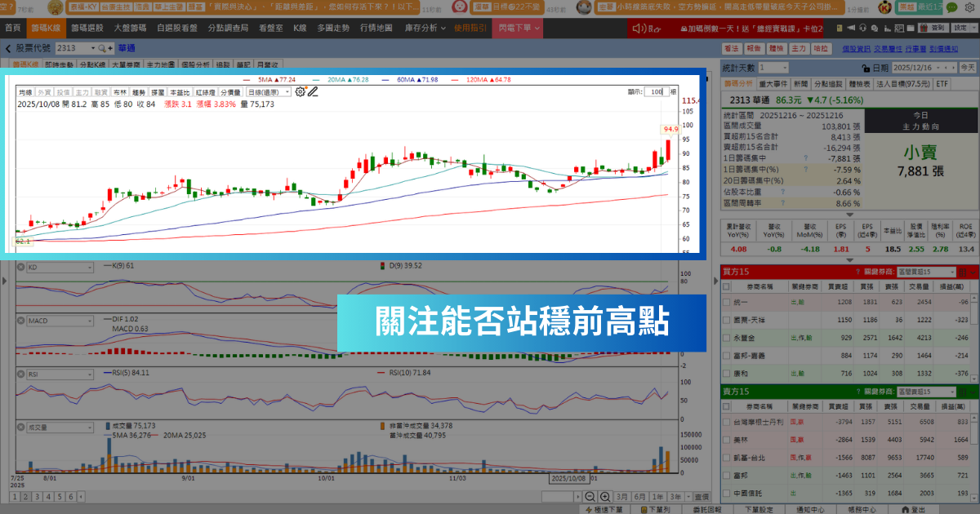Select the pencil drawing tool in chart toolbar
Screen dimensions: 980x514
tap(312, 92)
